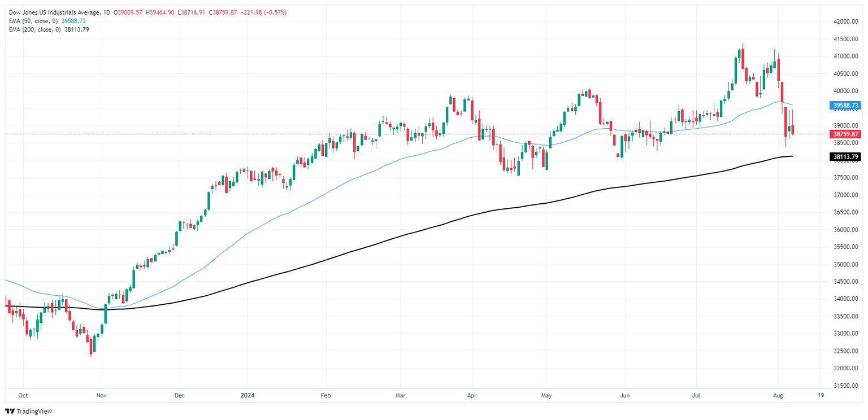Click the 2024 label on time axis
The width and height of the screenshot is (868, 420).
click(x=248, y=396)
